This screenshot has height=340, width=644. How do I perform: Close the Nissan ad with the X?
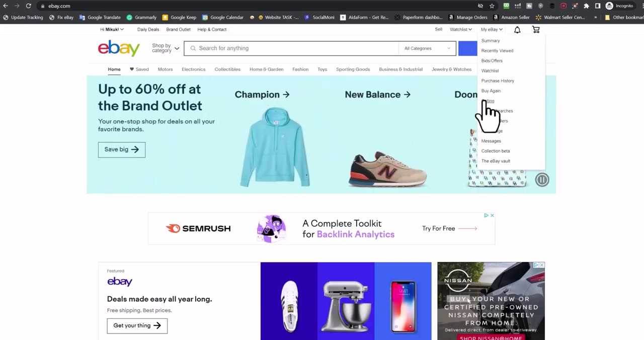tap(542, 265)
